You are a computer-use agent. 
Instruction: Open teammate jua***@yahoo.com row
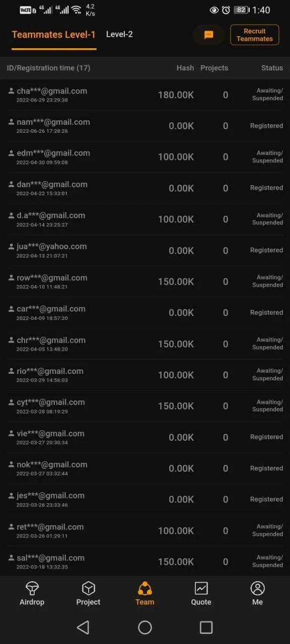pyautogui.click(x=145, y=251)
